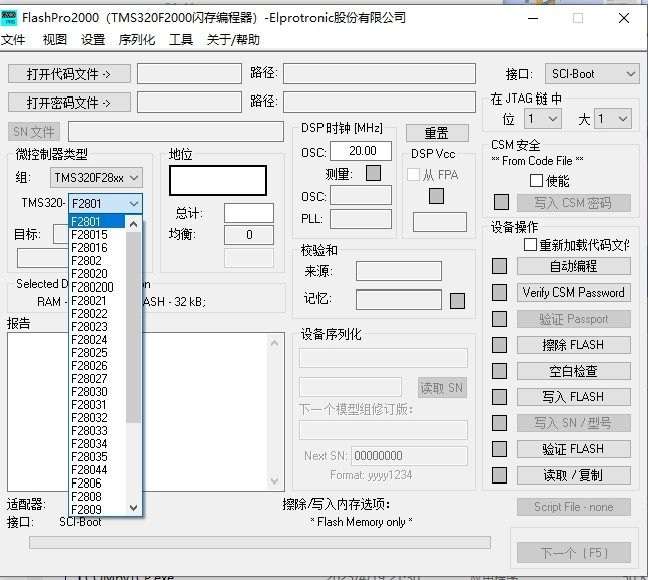
Task: Click the code file 路径 field
Action: coord(379,74)
